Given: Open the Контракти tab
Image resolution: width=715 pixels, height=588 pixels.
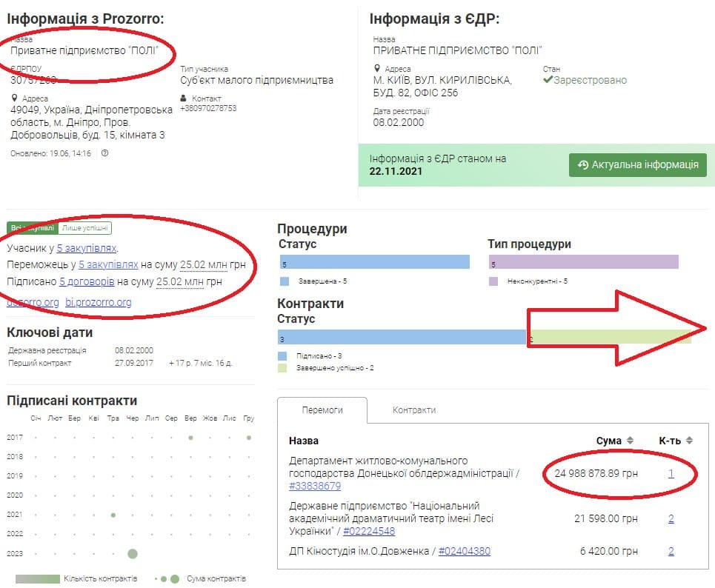Looking at the screenshot, I should (x=413, y=410).
